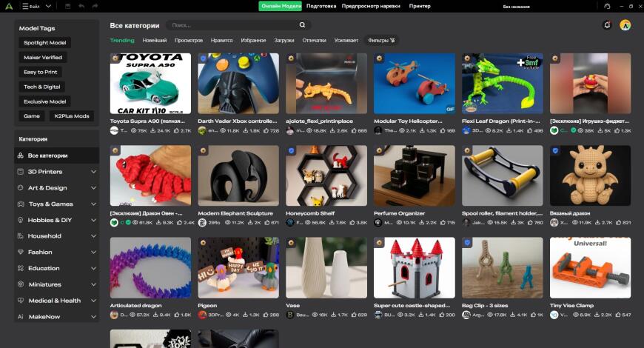Expand the Art & Design category chevron
Image resolution: width=644 pixels, height=348 pixels.
click(93, 188)
